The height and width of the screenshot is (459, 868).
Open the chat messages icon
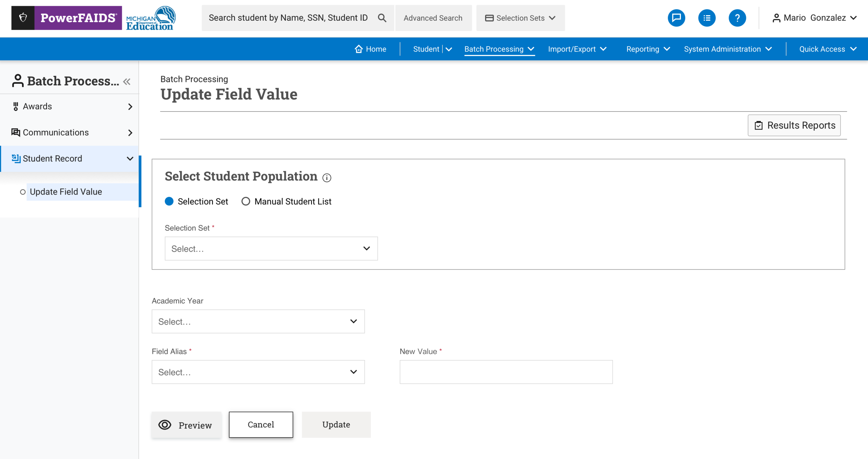[676, 18]
